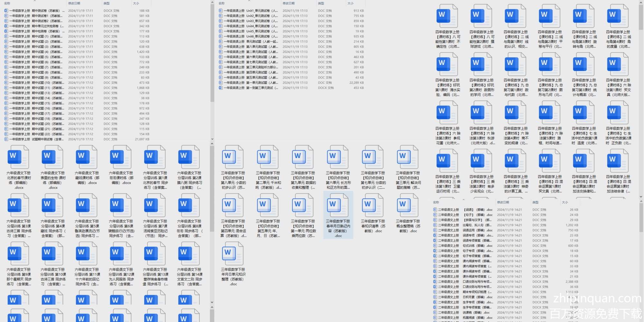Open 三年级数学下册 年月日单元知识整理 Word document
The width and height of the screenshot is (644, 322).
(233, 254)
